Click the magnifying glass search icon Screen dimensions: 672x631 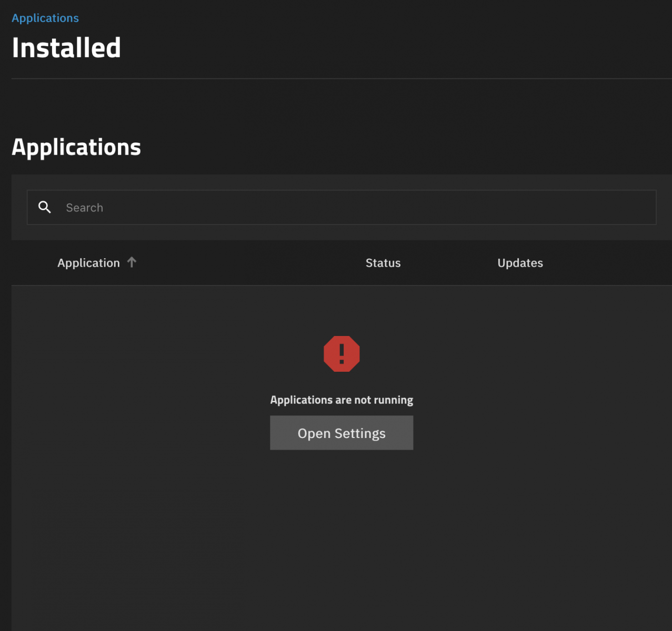pyautogui.click(x=45, y=207)
